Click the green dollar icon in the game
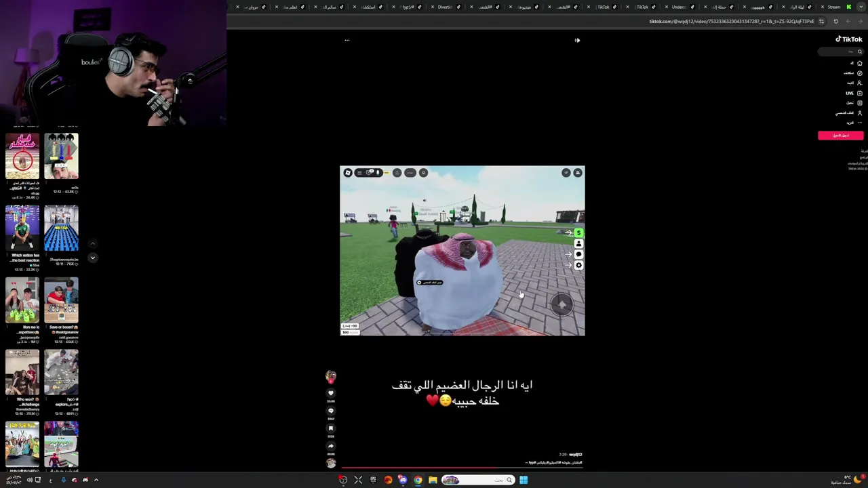Screen dimensions: 868x488 578,233
